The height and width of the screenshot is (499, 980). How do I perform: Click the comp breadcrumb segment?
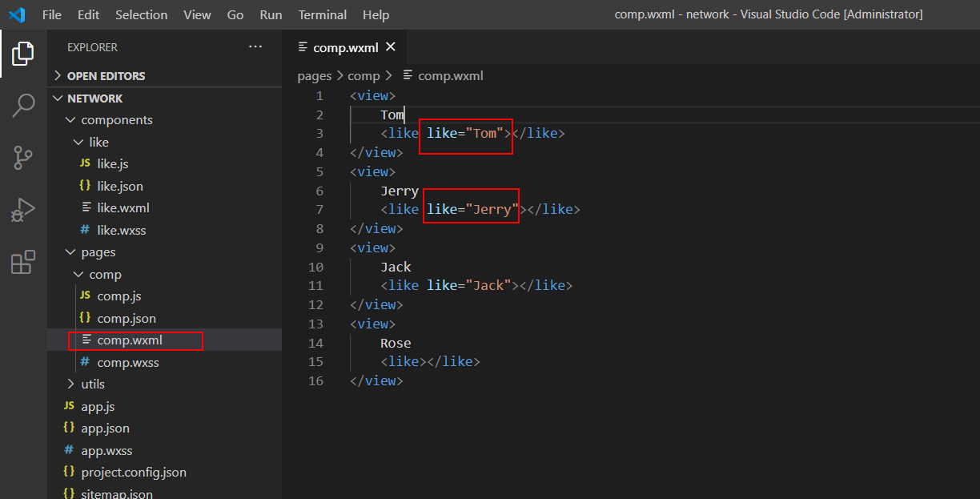point(363,76)
